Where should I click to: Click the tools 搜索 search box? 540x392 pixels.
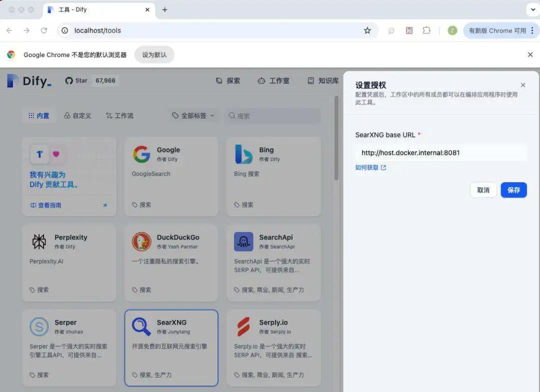pyautogui.click(x=273, y=115)
